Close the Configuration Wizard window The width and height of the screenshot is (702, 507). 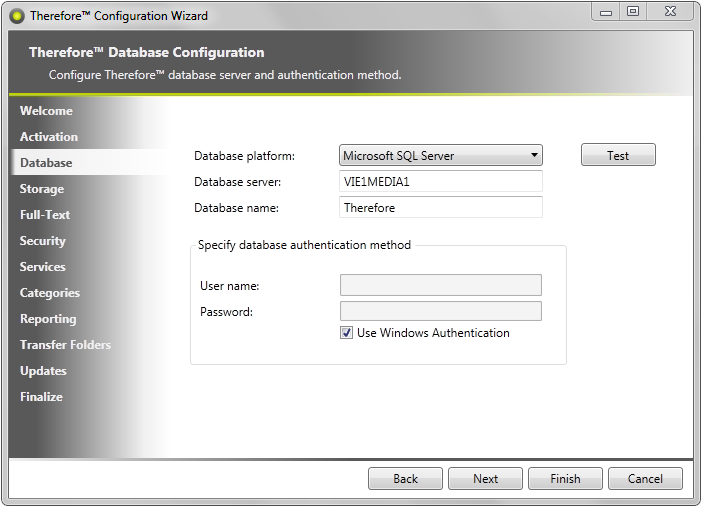pyautogui.click(x=670, y=12)
